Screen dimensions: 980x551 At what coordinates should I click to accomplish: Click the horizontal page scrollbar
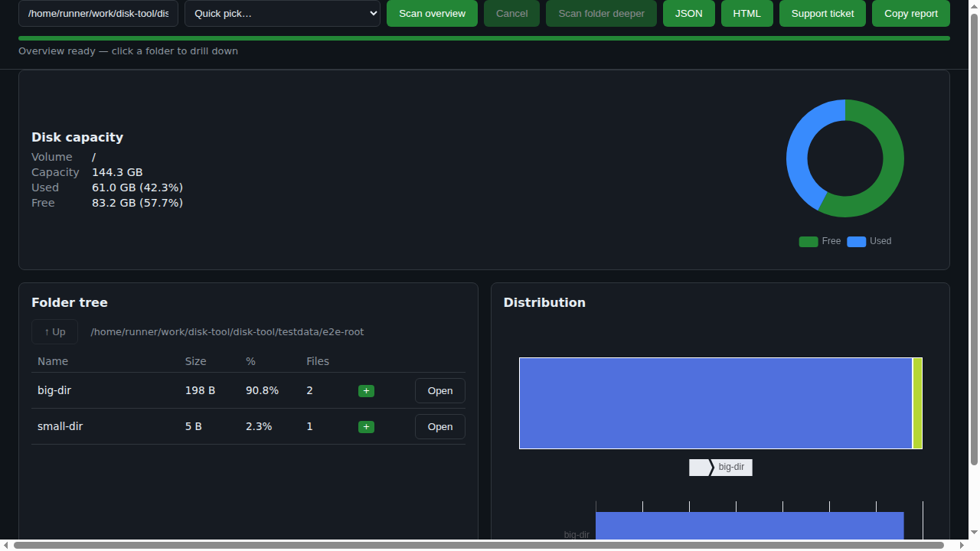[479, 546]
